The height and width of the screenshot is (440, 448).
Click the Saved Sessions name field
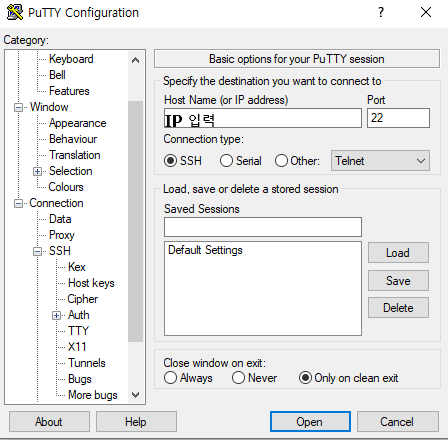pos(263,227)
